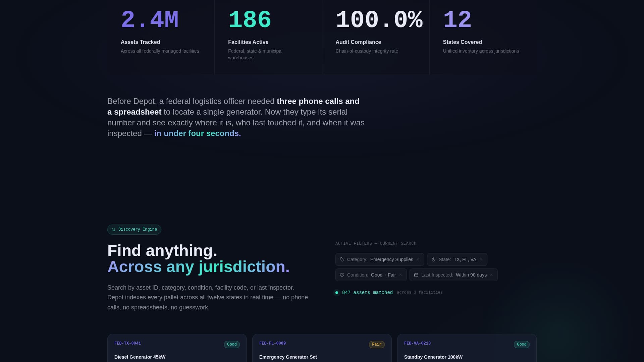Click Unified inventory across jurisdictions text
Viewport: 644px width, 362px height.
tap(481, 51)
